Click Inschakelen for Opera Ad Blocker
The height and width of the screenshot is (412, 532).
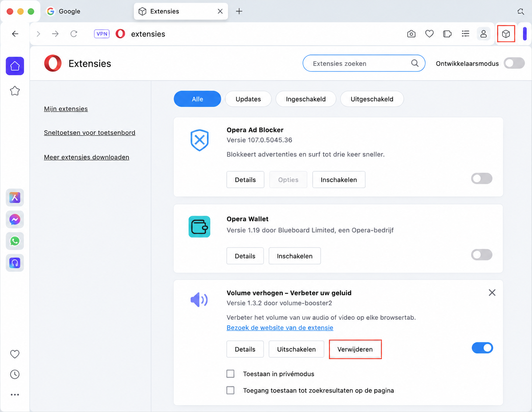[x=339, y=180]
